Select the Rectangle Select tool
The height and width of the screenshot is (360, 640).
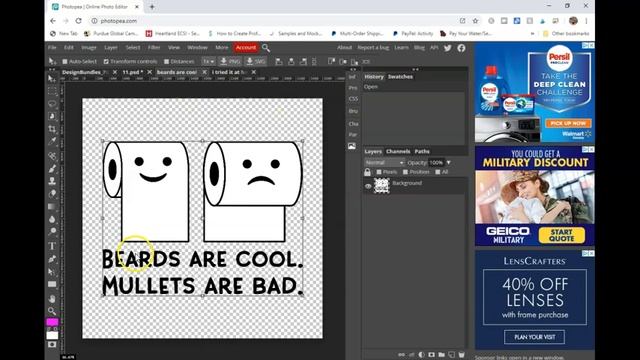52,91
